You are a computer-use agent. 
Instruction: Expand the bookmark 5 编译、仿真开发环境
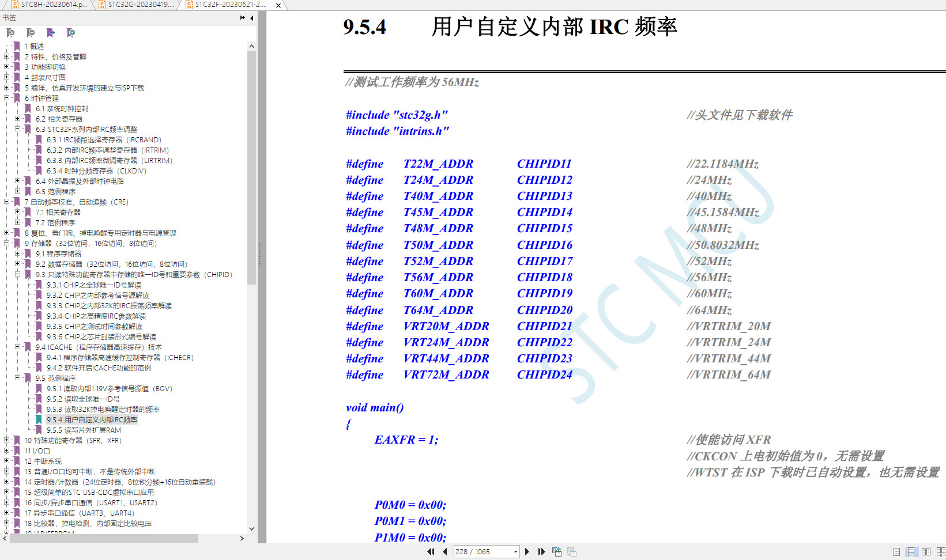coord(7,88)
